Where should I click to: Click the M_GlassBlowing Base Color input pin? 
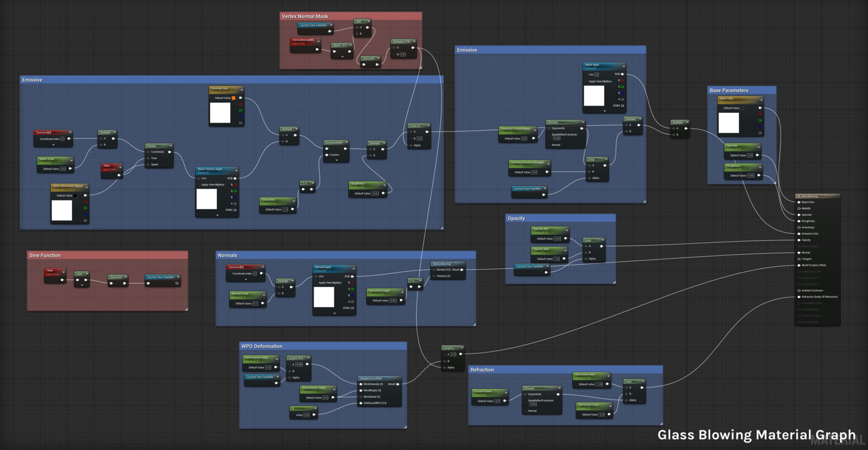click(x=799, y=202)
